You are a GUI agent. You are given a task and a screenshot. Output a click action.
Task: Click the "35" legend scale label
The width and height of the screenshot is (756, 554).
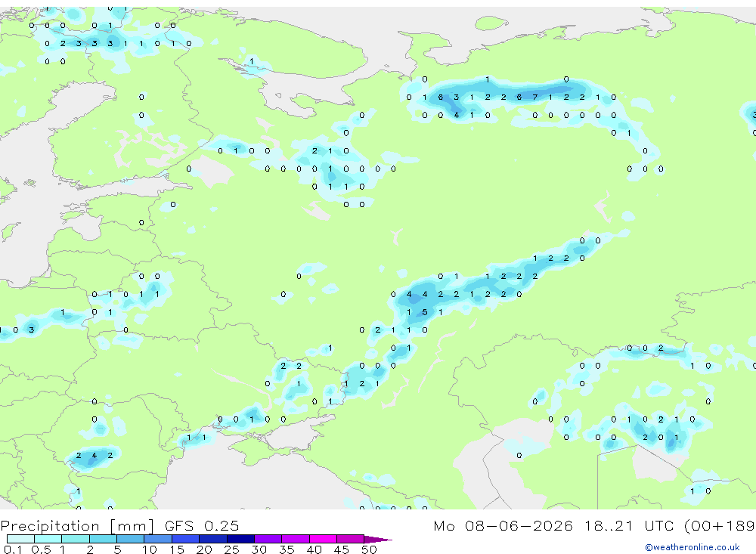tap(287, 549)
